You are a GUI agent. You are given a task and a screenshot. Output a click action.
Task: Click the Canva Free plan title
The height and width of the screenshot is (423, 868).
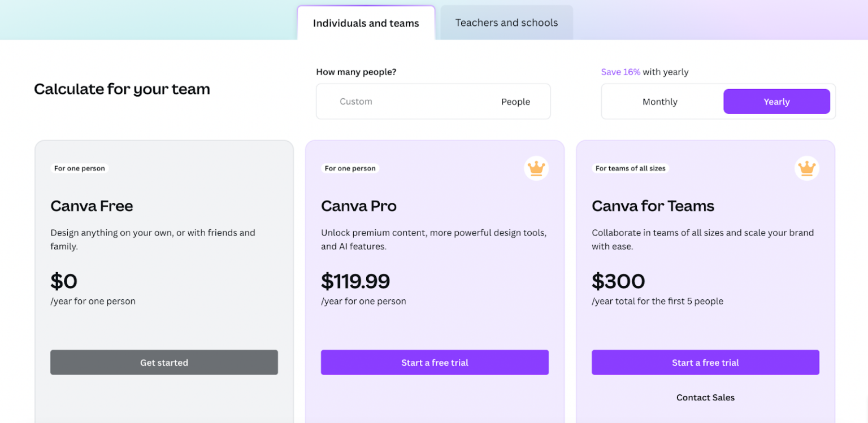(92, 206)
